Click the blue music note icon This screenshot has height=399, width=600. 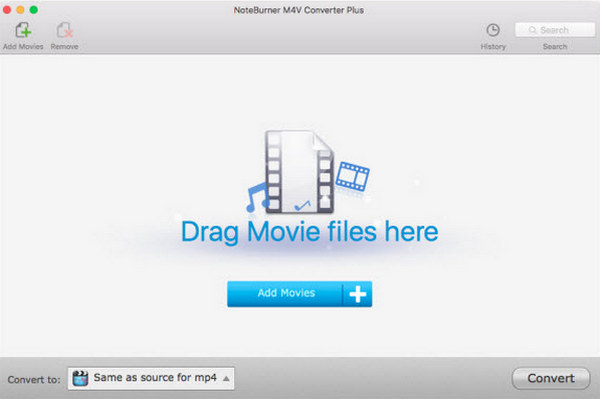(257, 197)
